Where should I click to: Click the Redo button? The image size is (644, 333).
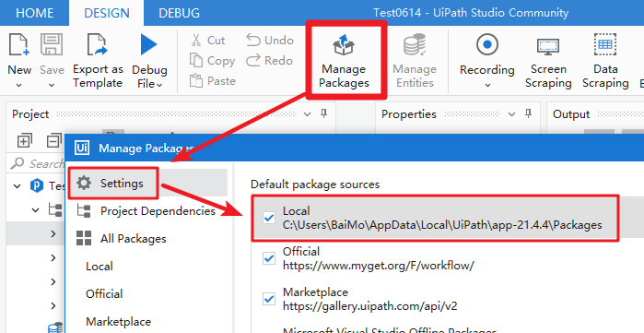269,61
